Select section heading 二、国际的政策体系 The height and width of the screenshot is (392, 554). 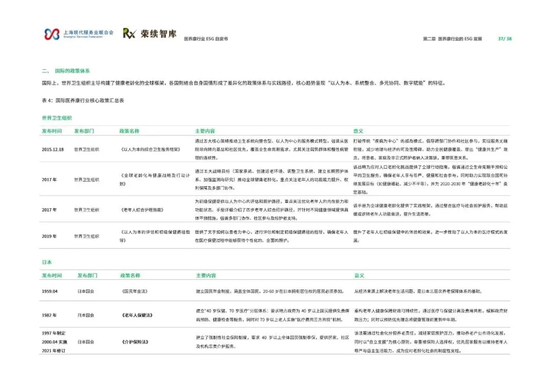(x=66, y=71)
